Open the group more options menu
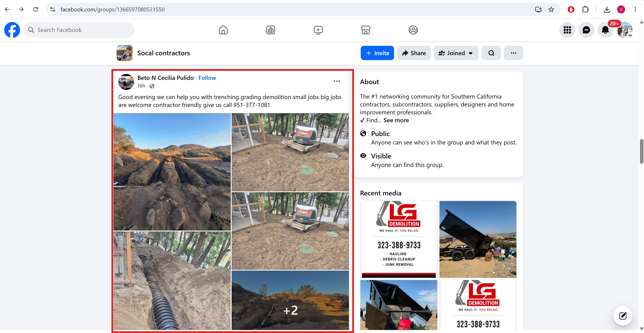This screenshot has height=333, width=644. pyautogui.click(x=513, y=53)
